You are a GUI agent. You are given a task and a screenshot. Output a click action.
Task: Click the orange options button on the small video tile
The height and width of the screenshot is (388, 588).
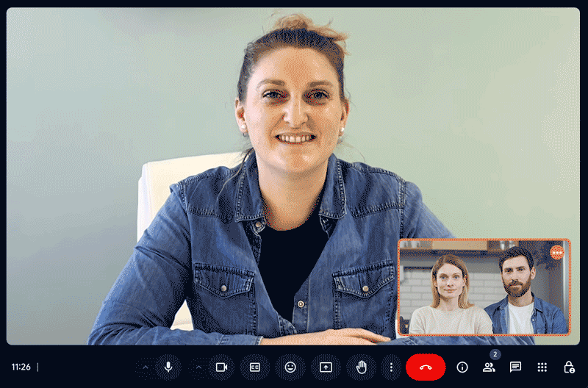tap(557, 252)
